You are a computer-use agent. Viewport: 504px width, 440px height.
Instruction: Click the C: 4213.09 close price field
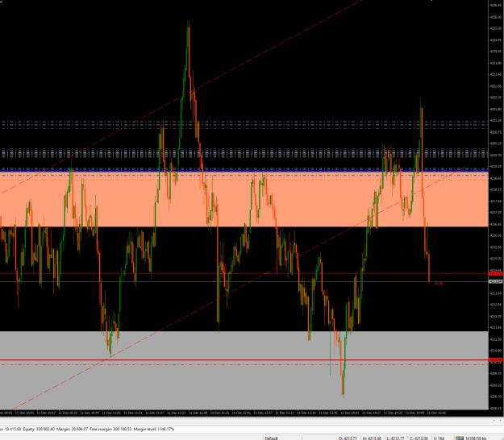tap(419, 438)
